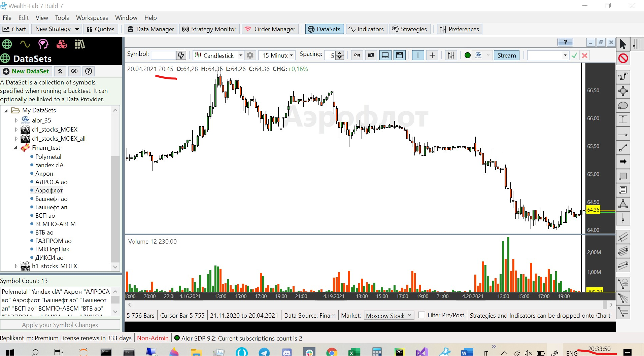Open chart settings via the gear icon
Viewport: 644px width, 356px height.
(x=250, y=55)
